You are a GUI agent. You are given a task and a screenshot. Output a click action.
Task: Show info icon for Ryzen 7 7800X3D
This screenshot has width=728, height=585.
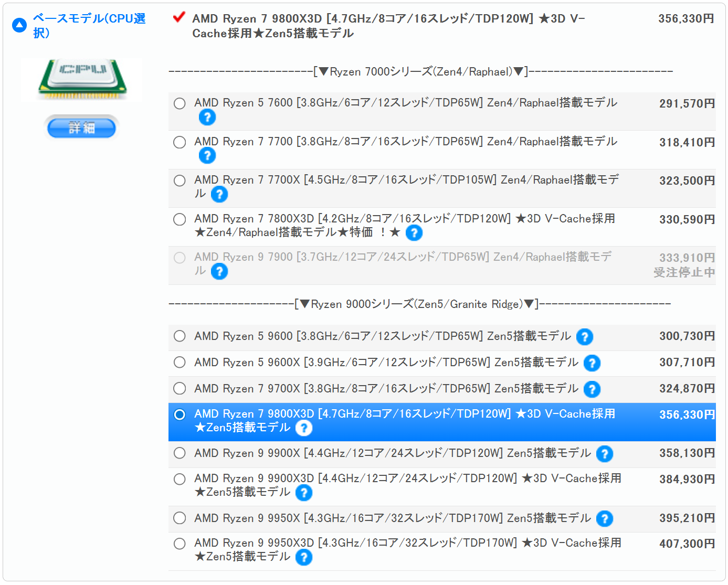pyautogui.click(x=414, y=232)
